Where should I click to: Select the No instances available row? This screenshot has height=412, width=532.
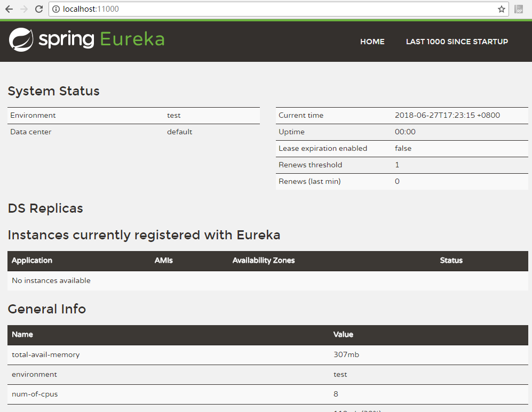point(268,280)
